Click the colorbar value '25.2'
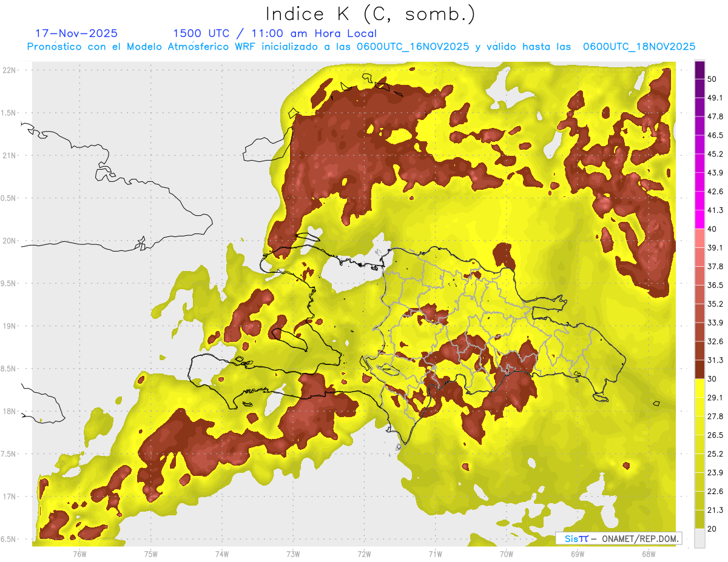728x562 pixels. click(x=715, y=453)
